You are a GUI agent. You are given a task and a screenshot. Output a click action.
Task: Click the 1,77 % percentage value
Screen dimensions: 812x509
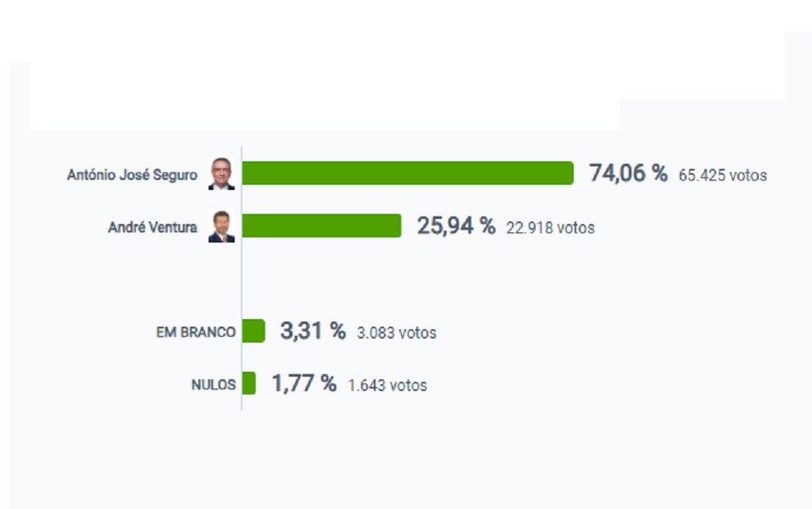[303, 384]
